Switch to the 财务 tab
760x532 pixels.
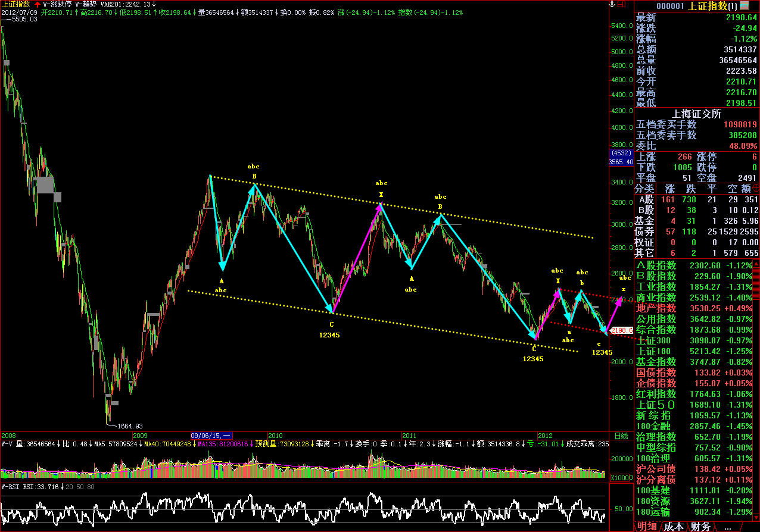click(x=701, y=527)
